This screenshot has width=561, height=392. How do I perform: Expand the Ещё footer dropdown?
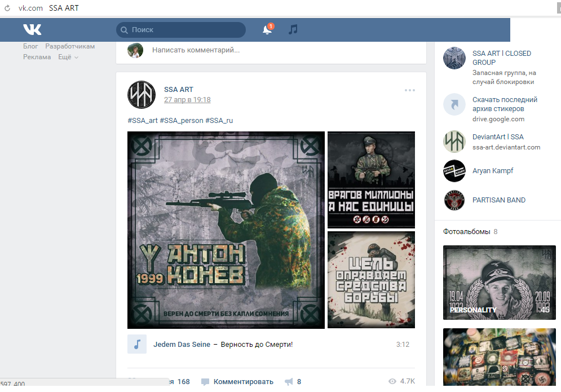[x=68, y=57]
